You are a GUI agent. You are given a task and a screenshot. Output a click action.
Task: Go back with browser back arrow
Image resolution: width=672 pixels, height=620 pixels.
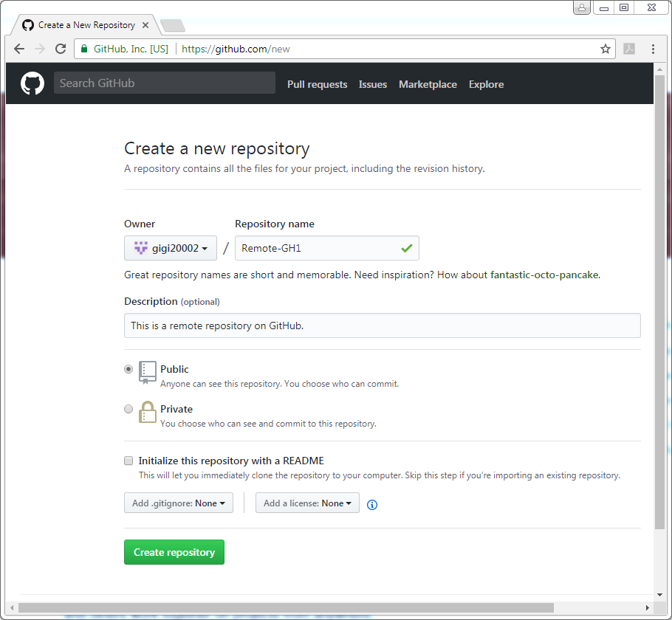coord(19,49)
